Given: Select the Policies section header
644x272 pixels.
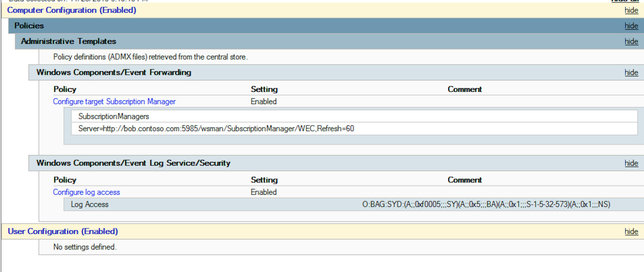Looking at the screenshot, I should point(29,26).
